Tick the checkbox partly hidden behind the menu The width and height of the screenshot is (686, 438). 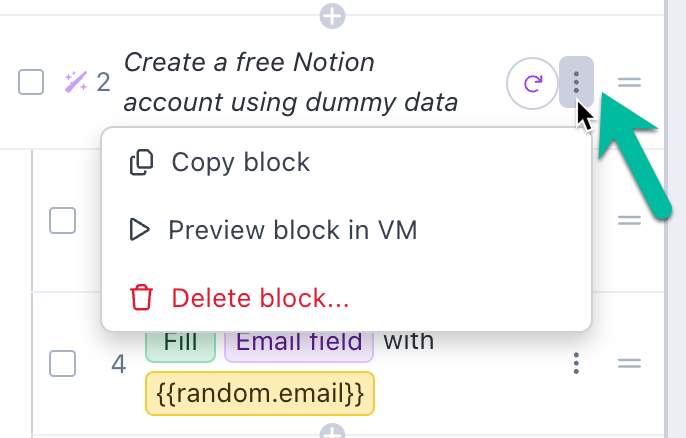(63, 220)
